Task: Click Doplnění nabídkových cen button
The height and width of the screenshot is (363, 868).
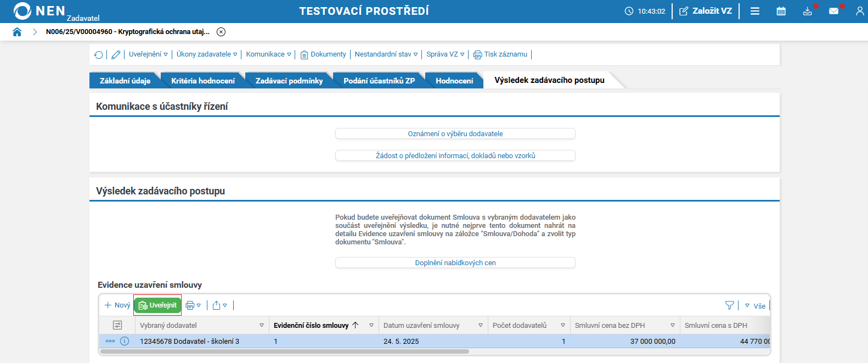Action: [455, 263]
